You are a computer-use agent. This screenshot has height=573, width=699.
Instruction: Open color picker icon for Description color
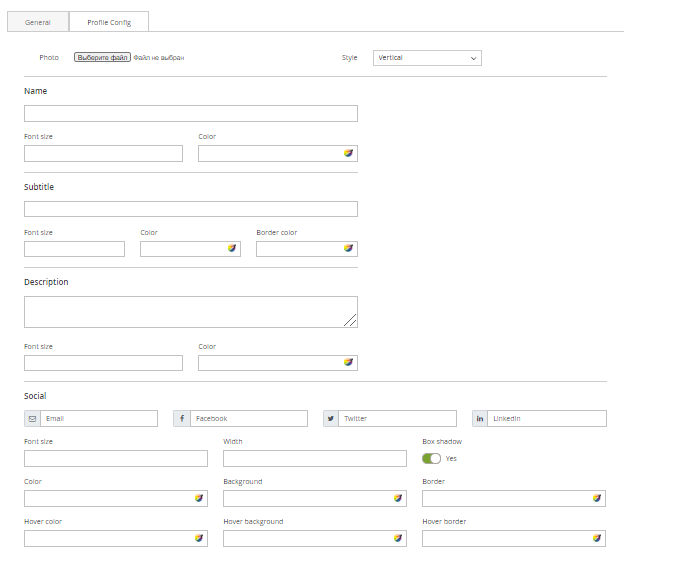pos(348,363)
